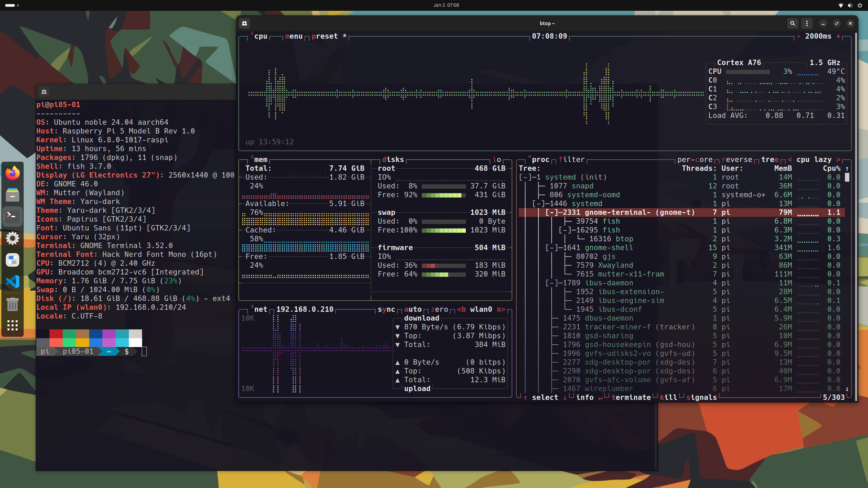Image resolution: width=868 pixels, height=488 pixels.
Task: Open Activities workspace indicator at top left
Action: tap(12, 5)
